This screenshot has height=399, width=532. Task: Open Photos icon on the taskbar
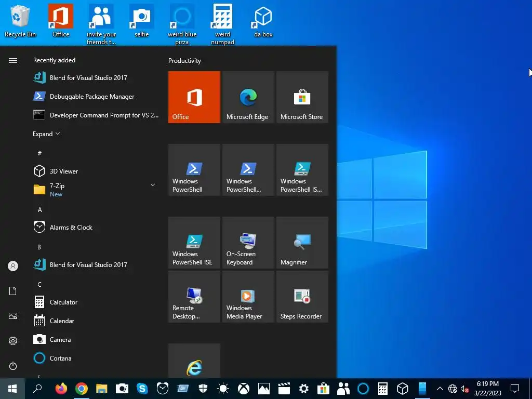click(x=263, y=389)
